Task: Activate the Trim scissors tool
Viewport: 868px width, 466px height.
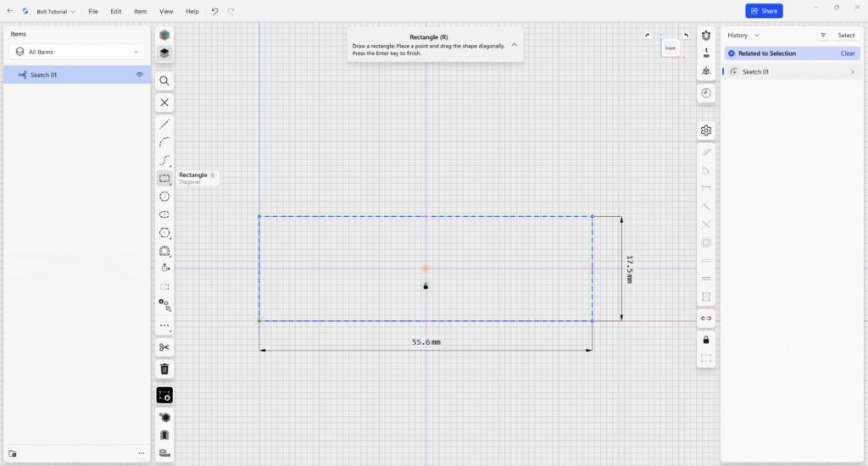Action: coord(164,347)
